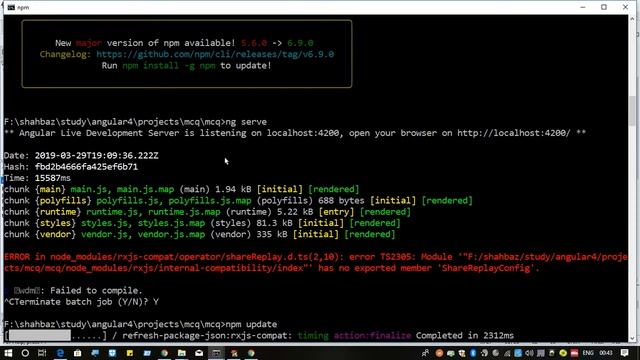Click the green version 6.9.0 text
Image resolution: width=640 pixels, height=360 pixels.
(300, 43)
